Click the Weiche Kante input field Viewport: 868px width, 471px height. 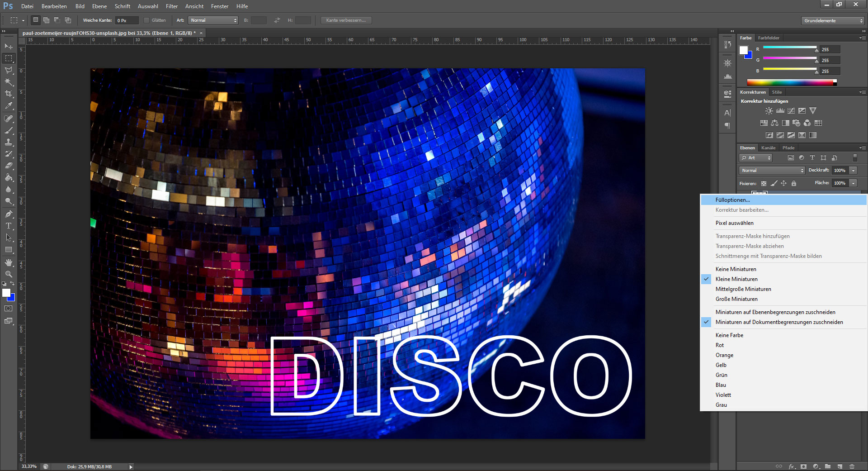pos(127,20)
